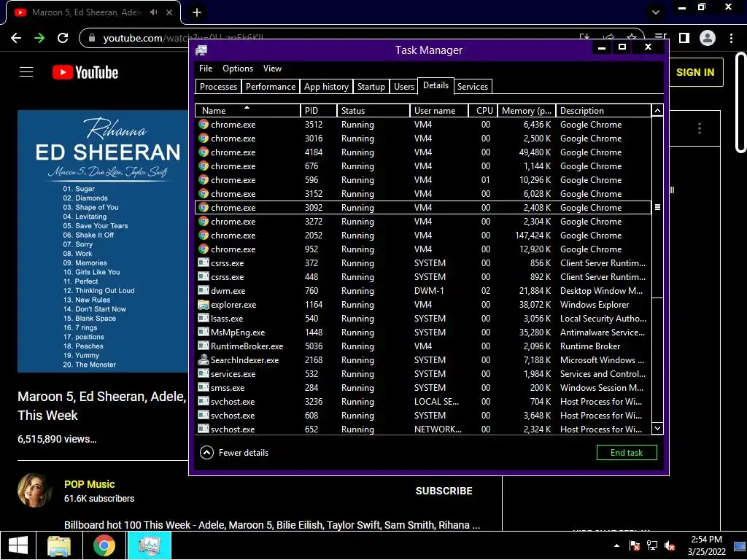The image size is (747, 560).
Task: Select the MsMpEng.exe process row
Action: point(423,332)
